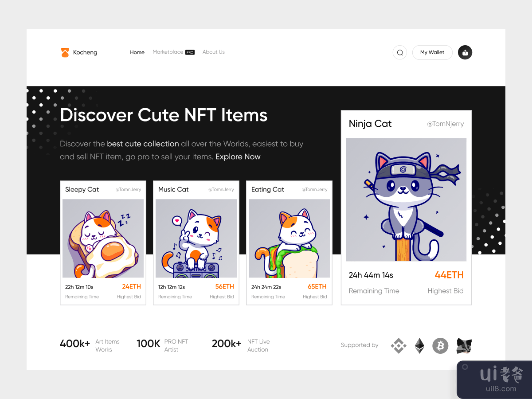Click the 44ETH highest bid on Ninja Cat
The width and height of the screenshot is (532, 399).
coord(449,275)
